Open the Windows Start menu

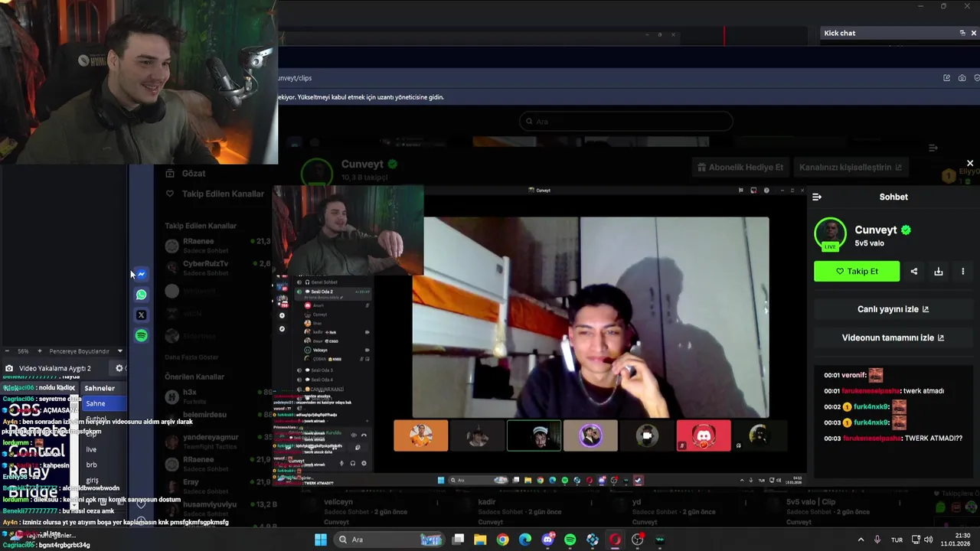pyautogui.click(x=321, y=540)
